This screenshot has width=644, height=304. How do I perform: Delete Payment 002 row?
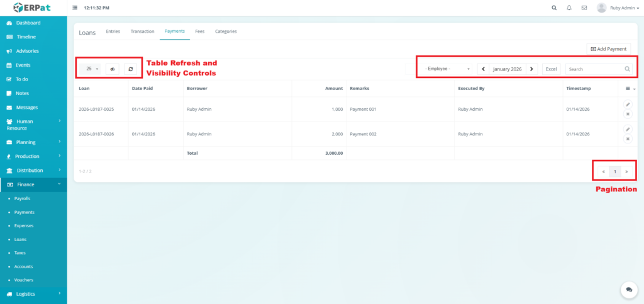pyautogui.click(x=628, y=138)
